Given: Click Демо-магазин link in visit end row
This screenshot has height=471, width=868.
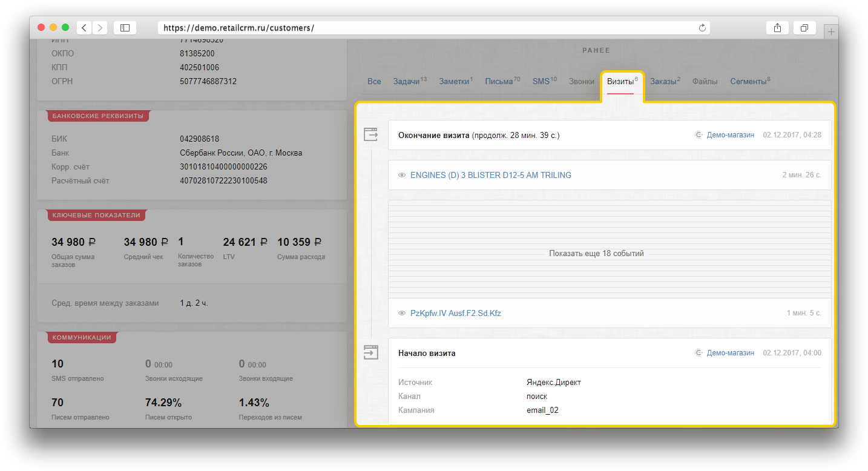Looking at the screenshot, I should tap(730, 135).
